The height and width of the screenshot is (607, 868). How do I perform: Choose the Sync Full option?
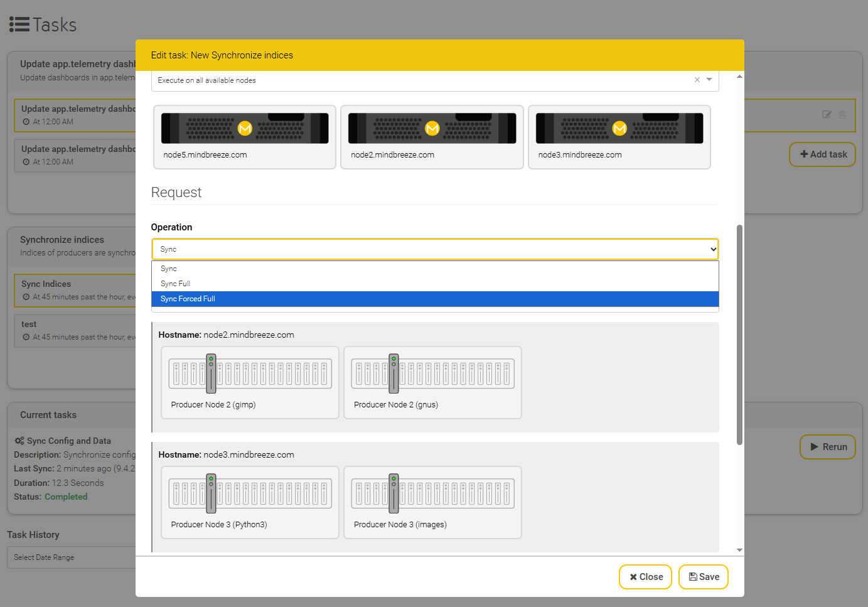(x=435, y=284)
